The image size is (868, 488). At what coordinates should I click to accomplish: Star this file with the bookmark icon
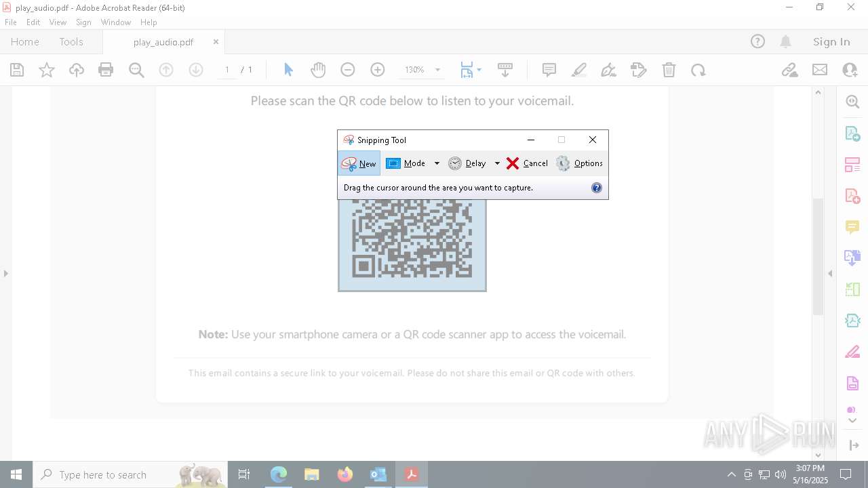tap(47, 70)
